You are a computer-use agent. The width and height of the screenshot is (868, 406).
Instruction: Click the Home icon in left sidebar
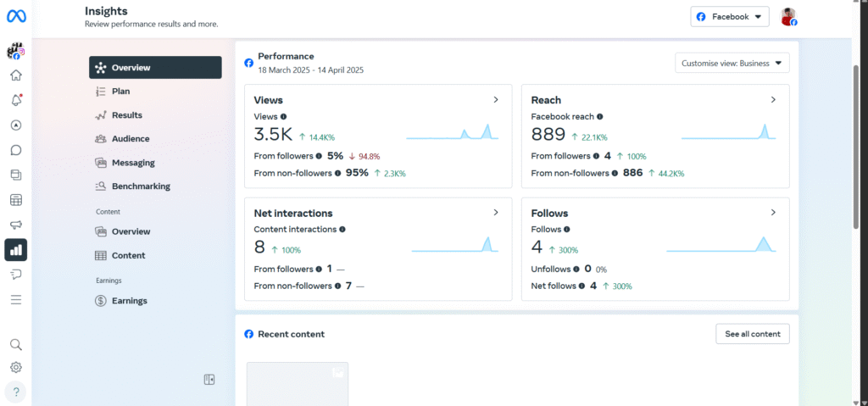15,75
